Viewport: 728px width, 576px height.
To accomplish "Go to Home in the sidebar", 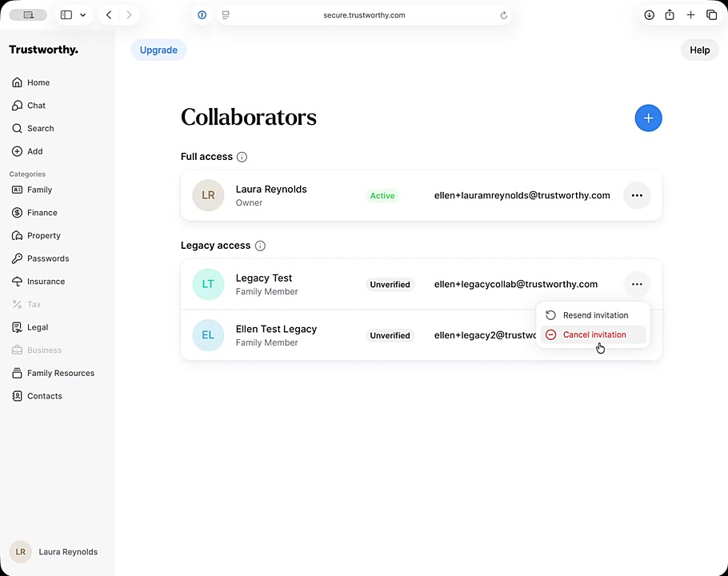I will [38, 82].
